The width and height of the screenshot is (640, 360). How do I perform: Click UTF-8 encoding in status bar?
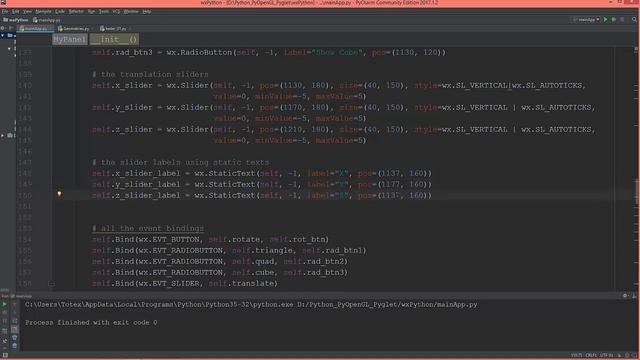pos(607,356)
